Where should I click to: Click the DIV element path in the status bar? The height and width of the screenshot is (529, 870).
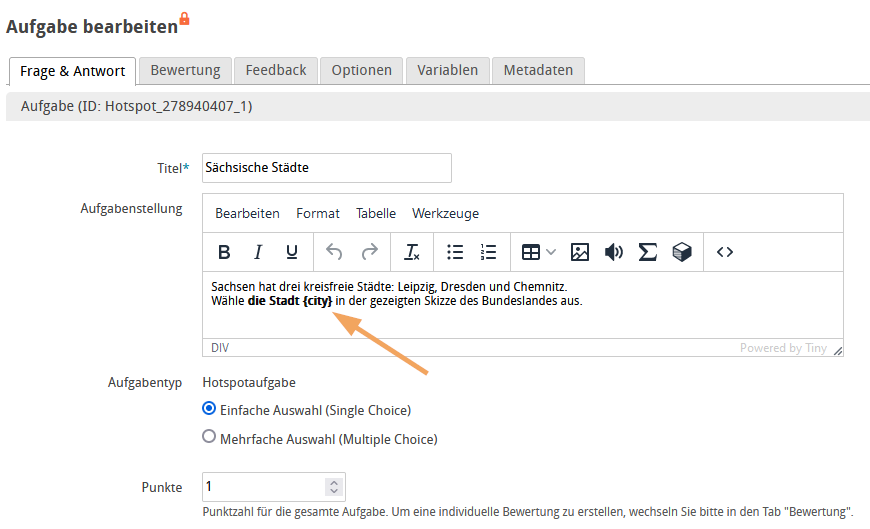click(x=220, y=348)
